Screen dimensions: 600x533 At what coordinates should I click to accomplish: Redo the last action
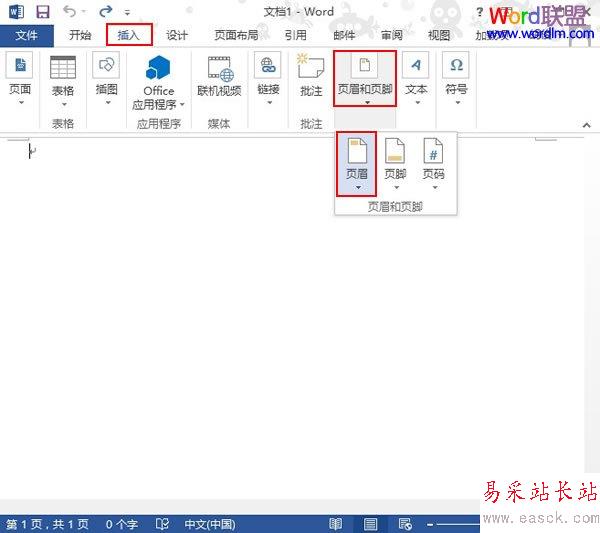coord(105,11)
